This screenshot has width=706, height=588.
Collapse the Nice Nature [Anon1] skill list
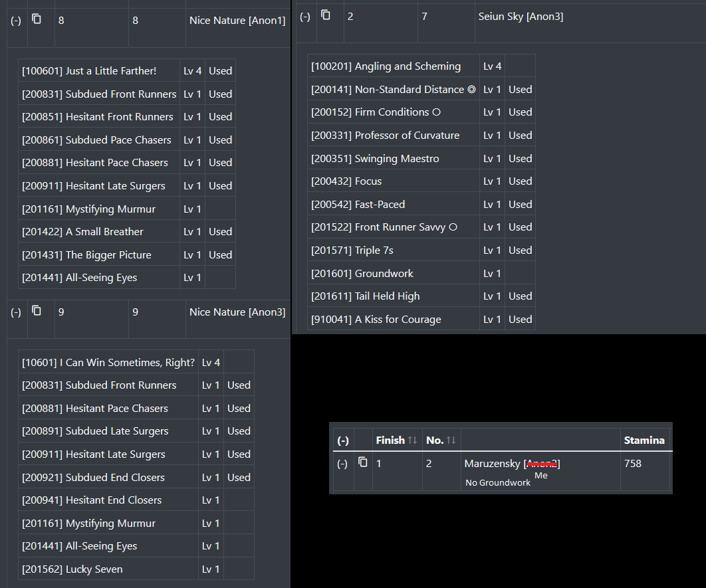tap(16, 21)
